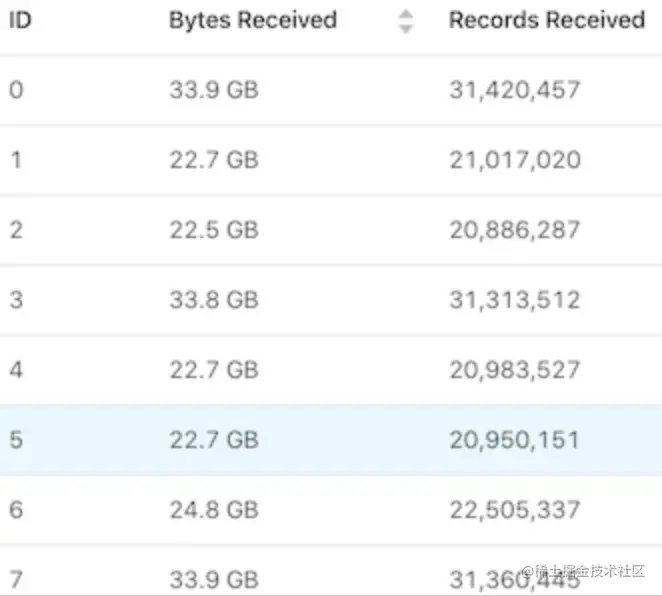This screenshot has height=596, width=662.
Task: Select the 33.9 GB cell in row 0
Action: coord(214,90)
